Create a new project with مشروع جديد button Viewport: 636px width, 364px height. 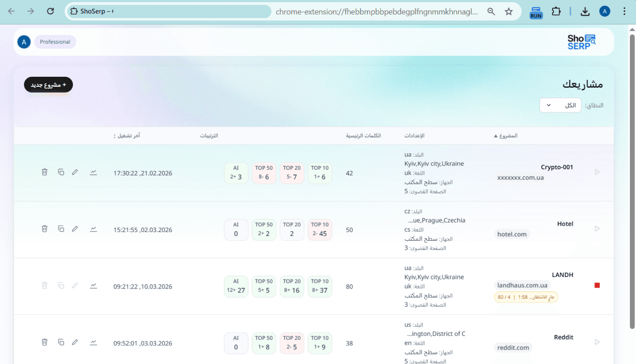point(48,85)
